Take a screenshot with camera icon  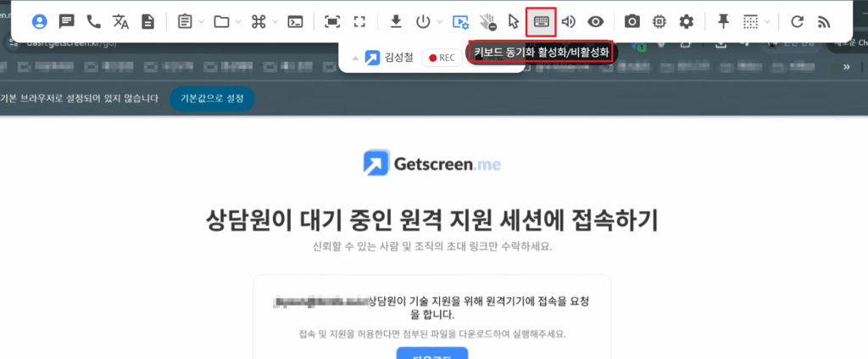click(x=632, y=21)
